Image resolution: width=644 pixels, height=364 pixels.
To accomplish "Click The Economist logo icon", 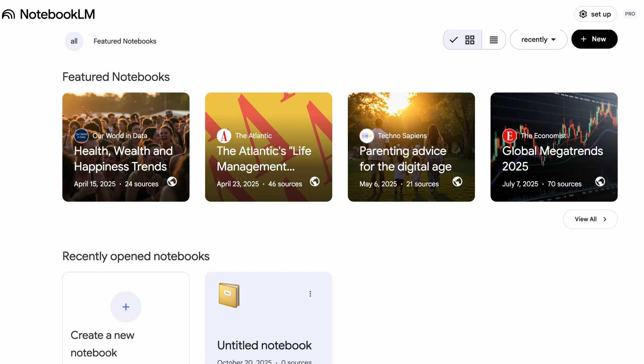I will [x=510, y=136].
